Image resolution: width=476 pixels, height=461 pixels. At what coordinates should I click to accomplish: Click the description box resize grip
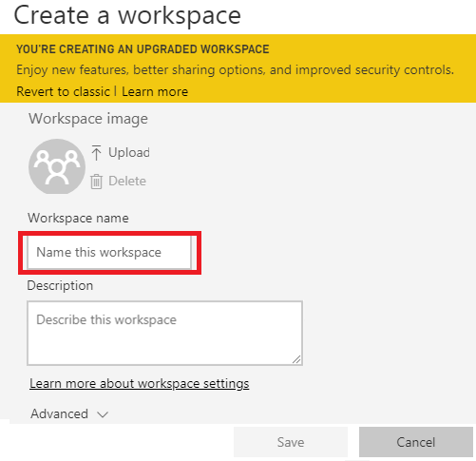pos(296,359)
